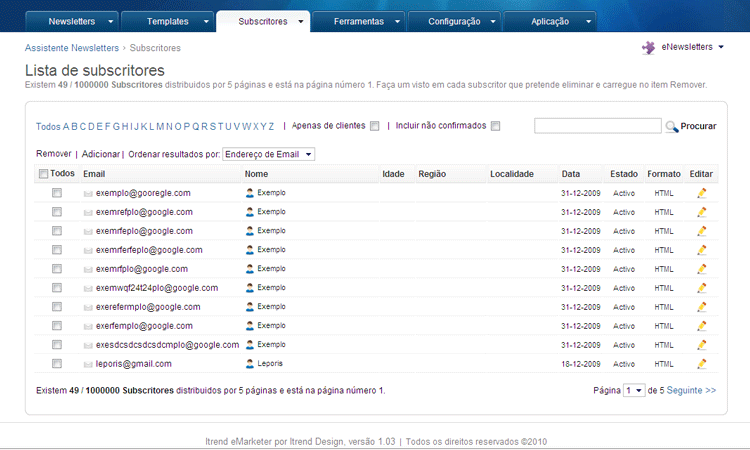Click envelope icon beside exemwqf24t24plo@google.com
The height and width of the screenshot is (450, 750).
coord(88,288)
